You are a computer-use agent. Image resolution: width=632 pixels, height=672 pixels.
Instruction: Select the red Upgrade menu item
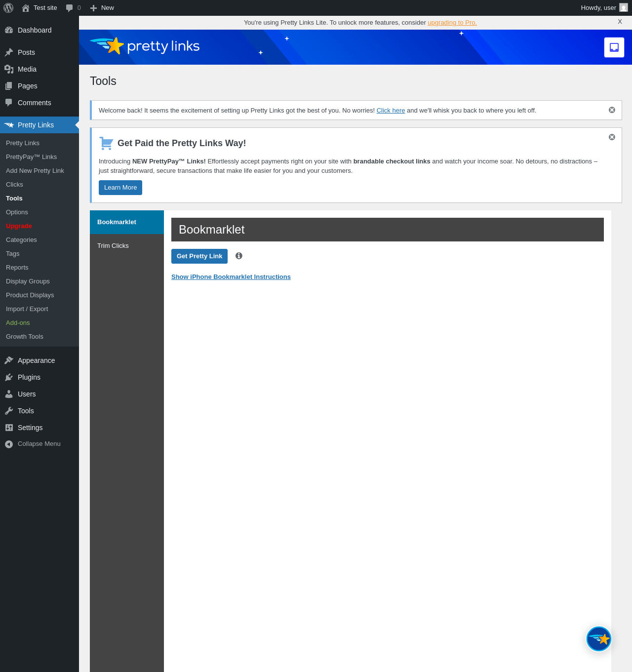[x=19, y=226]
